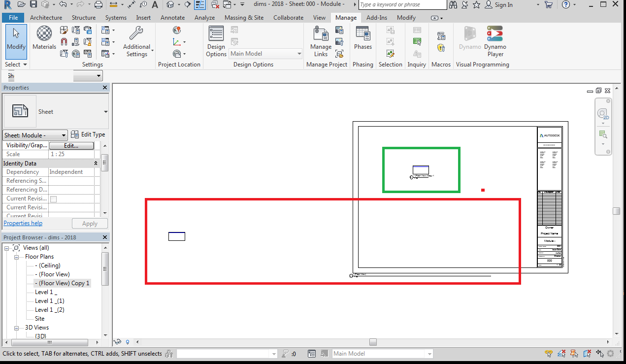
Task: Collapse the Views (all) tree node
Action: [x=7, y=248]
